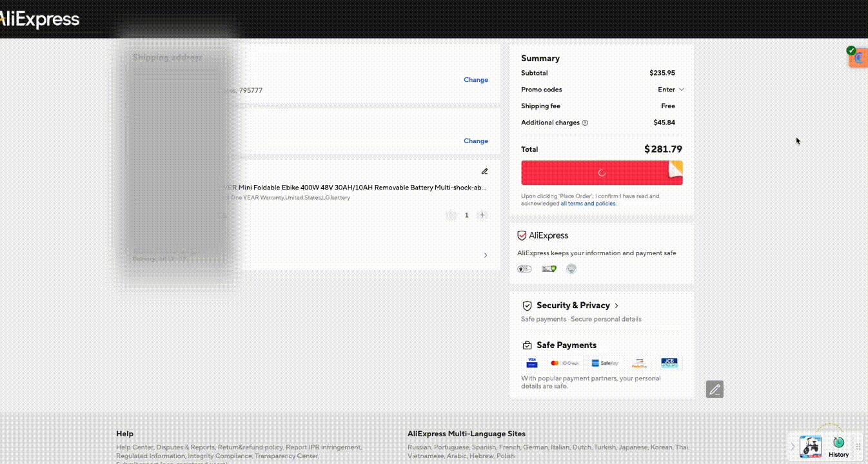Expand history bar with left chevron
The width and height of the screenshot is (868, 464).
(x=793, y=447)
